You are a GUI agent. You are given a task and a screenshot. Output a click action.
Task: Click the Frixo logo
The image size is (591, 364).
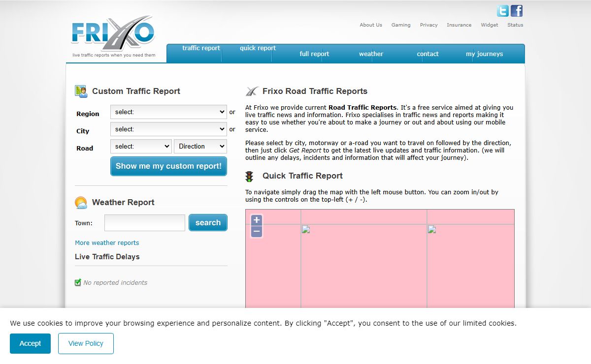(114, 34)
